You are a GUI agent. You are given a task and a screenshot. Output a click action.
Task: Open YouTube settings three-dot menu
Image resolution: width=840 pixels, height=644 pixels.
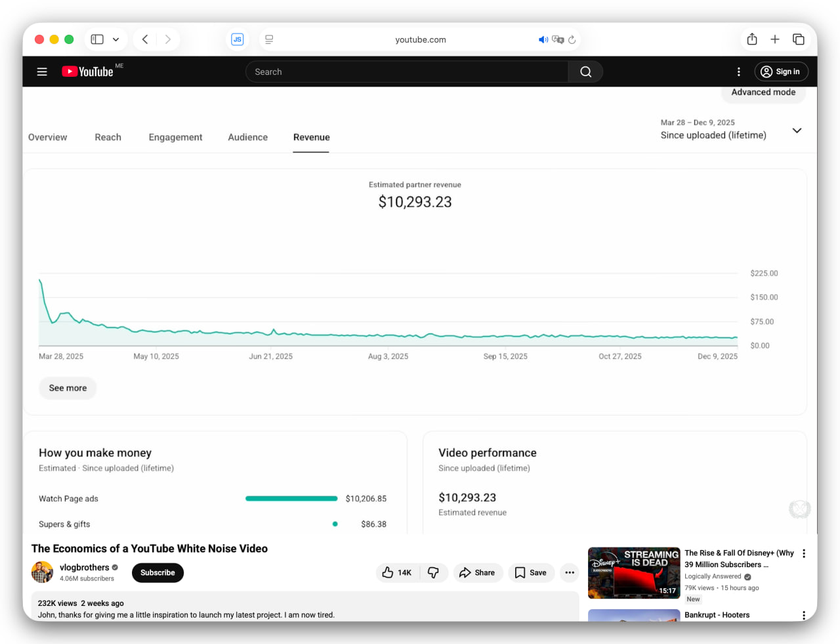tap(738, 72)
